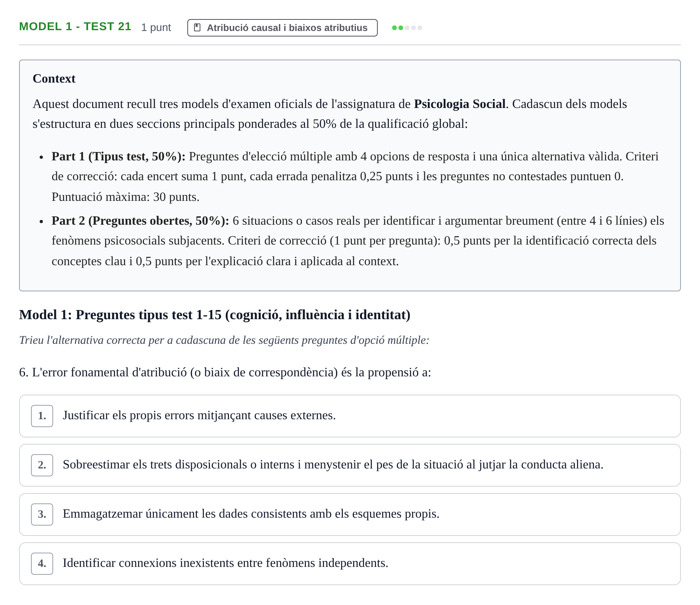
Task: Click the italic instruction Trieu l'alternativa correcta
Action: click(224, 340)
